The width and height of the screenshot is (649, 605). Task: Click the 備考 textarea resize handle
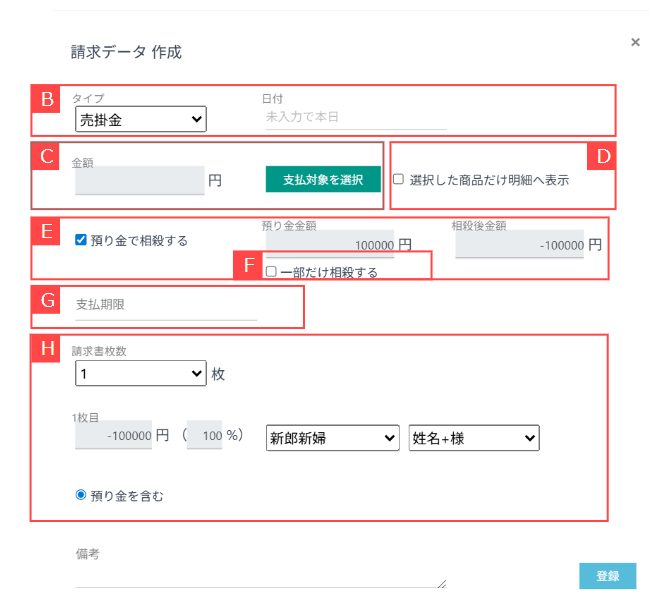pyautogui.click(x=441, y=584)
